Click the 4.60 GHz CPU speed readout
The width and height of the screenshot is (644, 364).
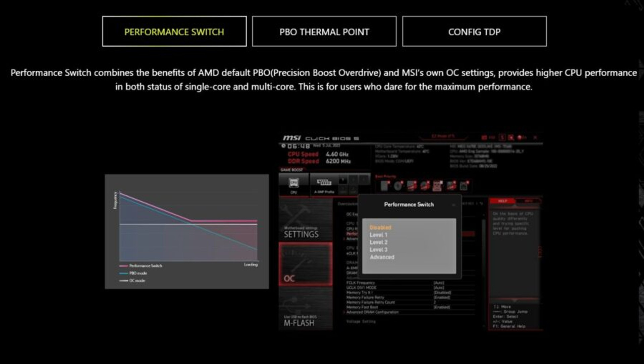[337, 154]
